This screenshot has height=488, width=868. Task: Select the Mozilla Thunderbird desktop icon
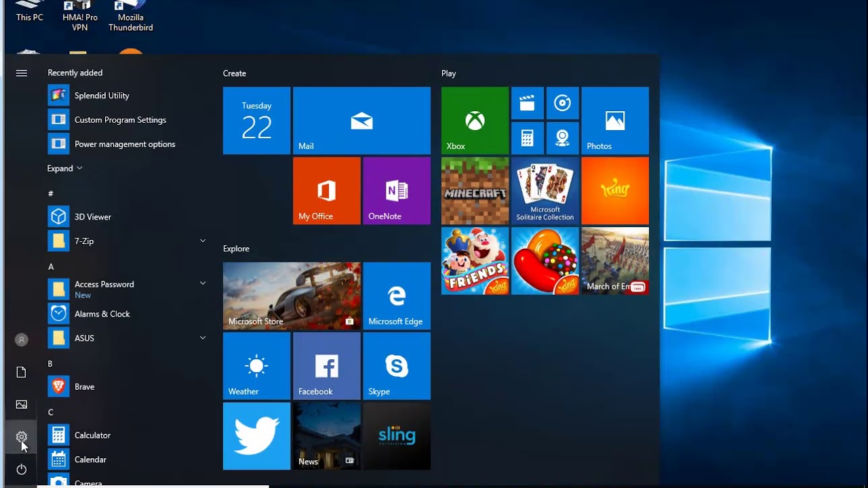coord(131,16)
